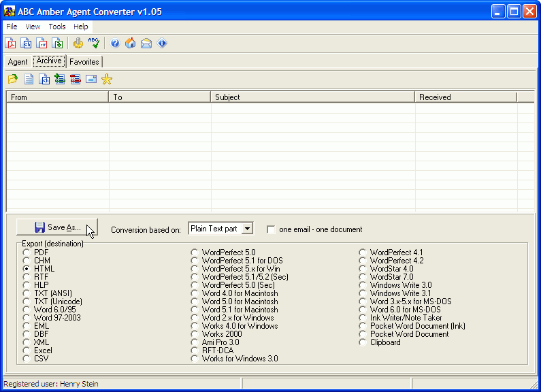Click the Received column header
Viewport: 541px width, 392px height.
point(465,97)
